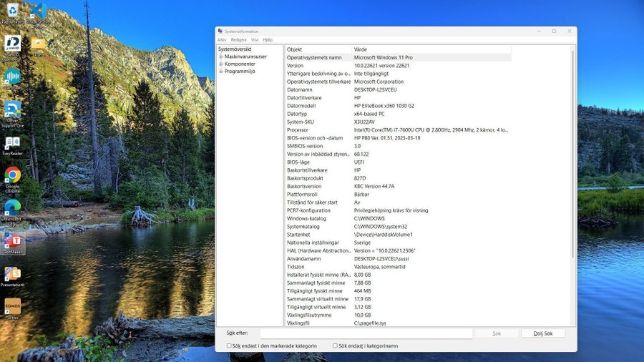The image size is (644, 362).
Task: Click the Dölj Sök button
Action: [x=543, y=333]
